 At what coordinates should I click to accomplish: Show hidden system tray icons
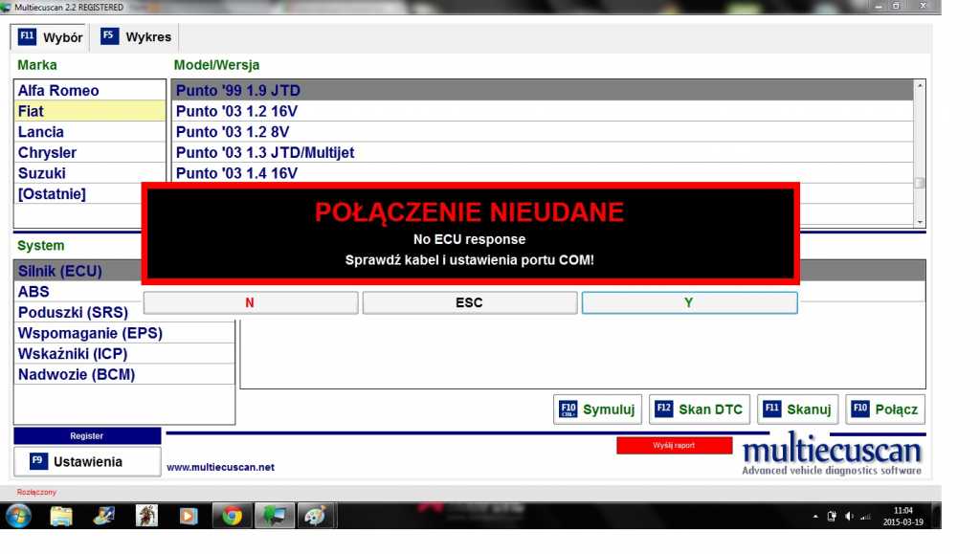pyautogui.click(x=816, y=517)
